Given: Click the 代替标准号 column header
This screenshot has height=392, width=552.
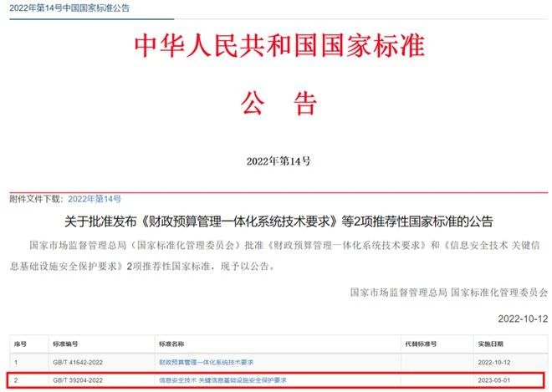Looking at the screenshot, I should (421, 344).
